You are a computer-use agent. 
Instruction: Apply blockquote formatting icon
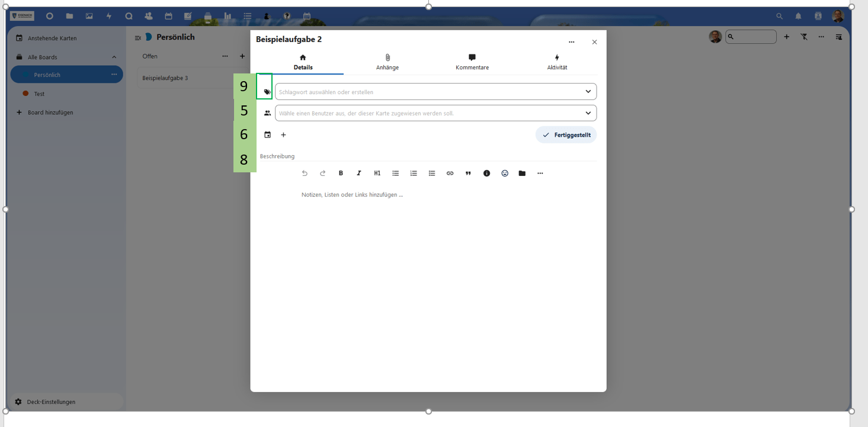click(x=468, y=174)
